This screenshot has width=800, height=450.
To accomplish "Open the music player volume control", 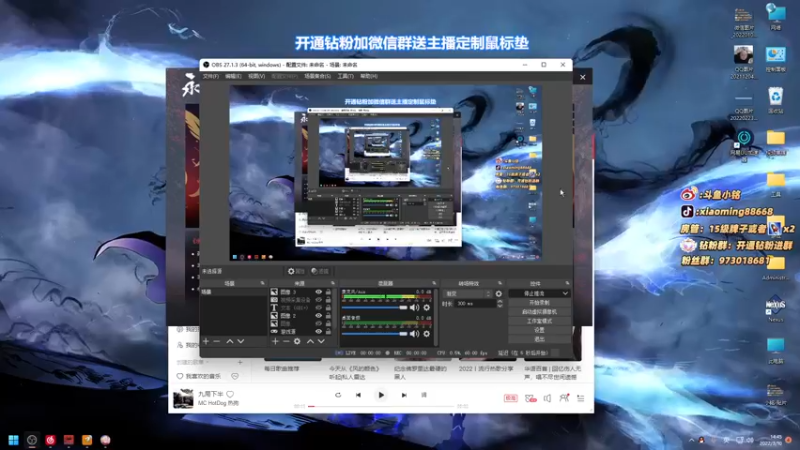I will point(547,398).
